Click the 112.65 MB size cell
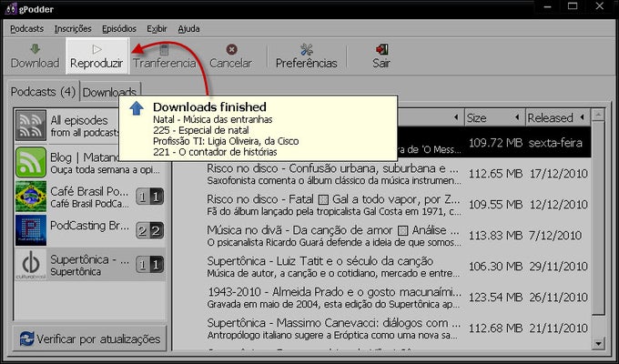The width and height of the screenshot is (619, 364). pyautogui.click(x=495, y=174)
